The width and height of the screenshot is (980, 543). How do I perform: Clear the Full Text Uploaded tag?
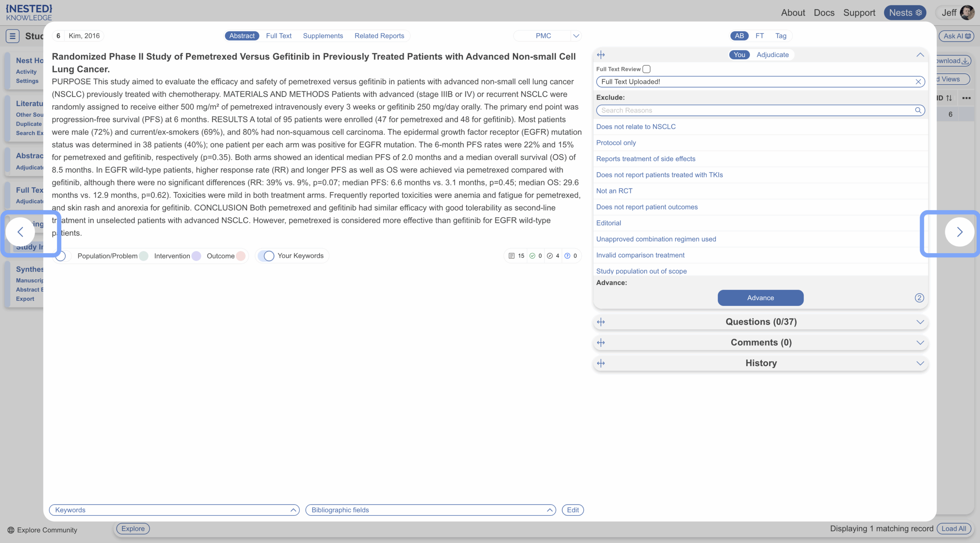coord(918,82)
